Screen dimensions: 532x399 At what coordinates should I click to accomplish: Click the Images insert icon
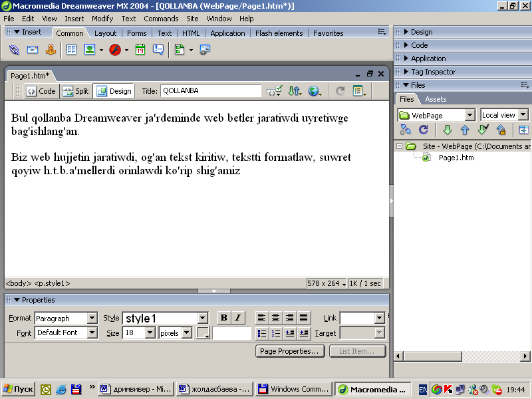pos(90,50)
